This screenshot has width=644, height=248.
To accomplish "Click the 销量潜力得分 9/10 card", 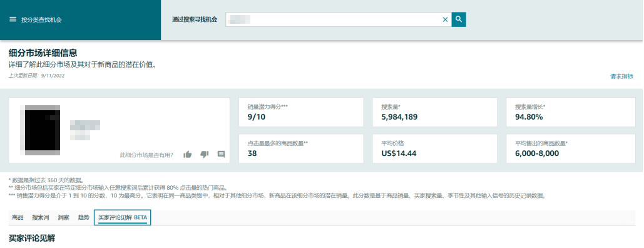I will click(x=301, y=112).
